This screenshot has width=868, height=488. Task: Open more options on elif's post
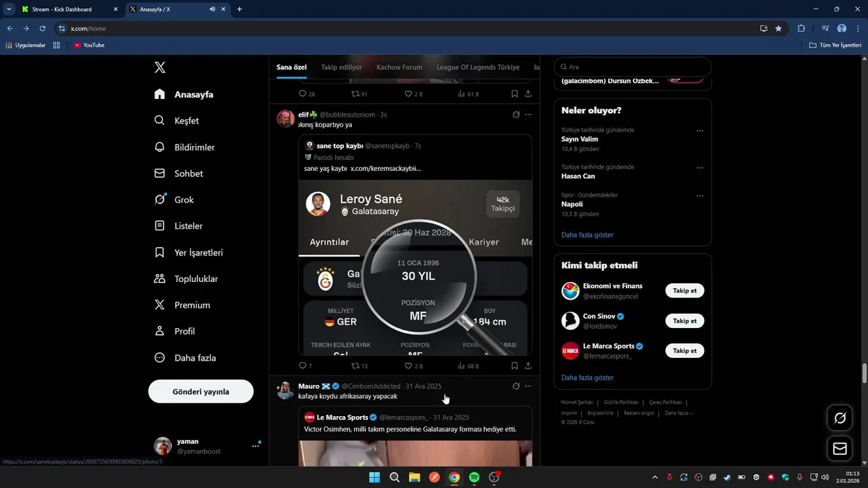(528, 115)
